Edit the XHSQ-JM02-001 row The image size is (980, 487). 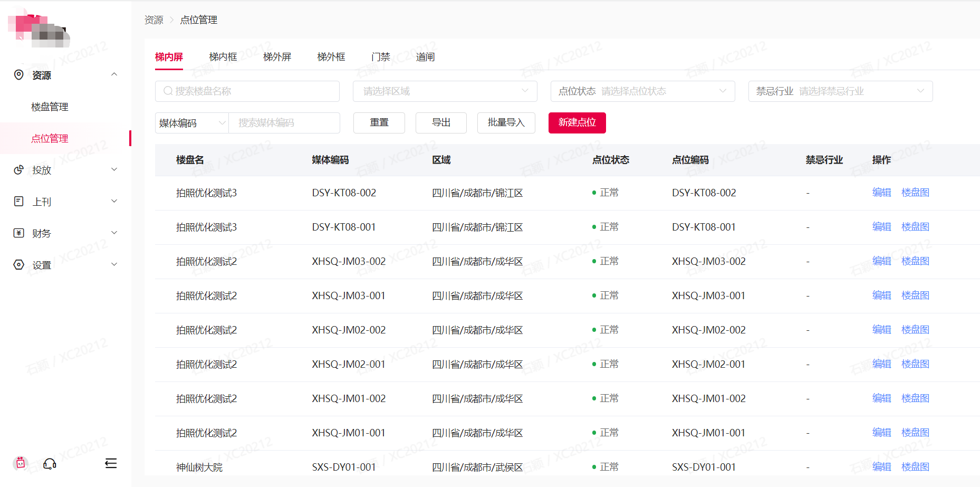click(x=882, y=364)
